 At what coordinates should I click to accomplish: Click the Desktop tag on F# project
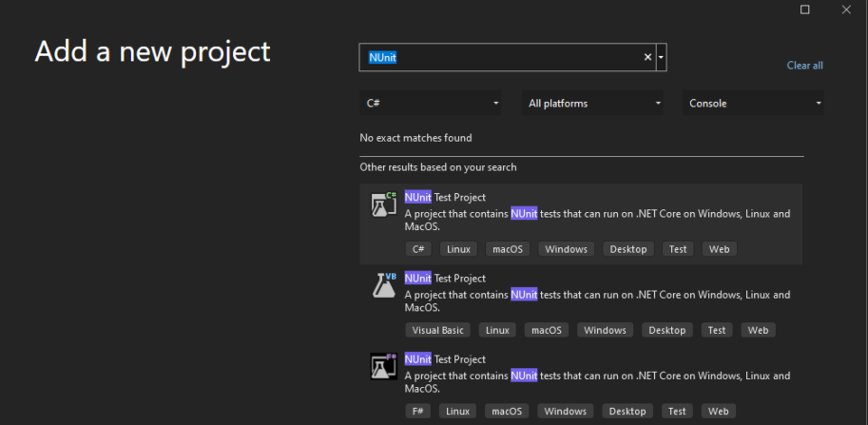coord(627,411)
